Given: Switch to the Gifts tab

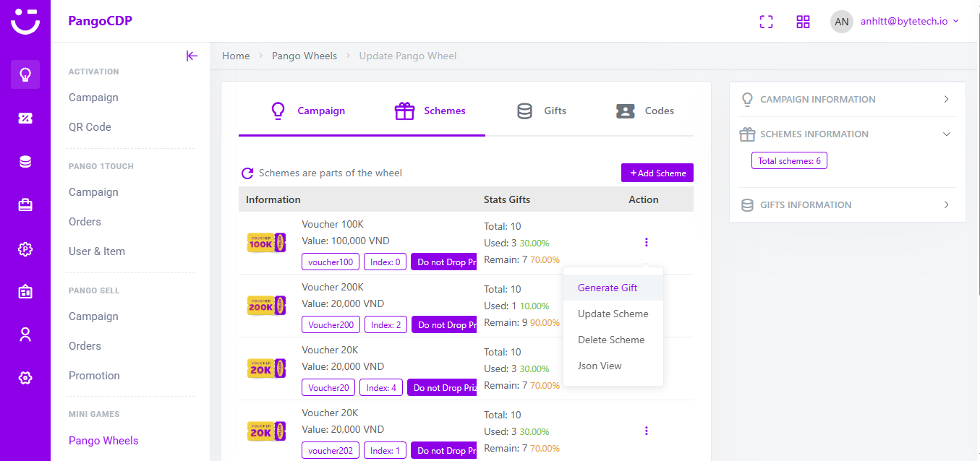Looking at the screenshot, I should [542, 111].
